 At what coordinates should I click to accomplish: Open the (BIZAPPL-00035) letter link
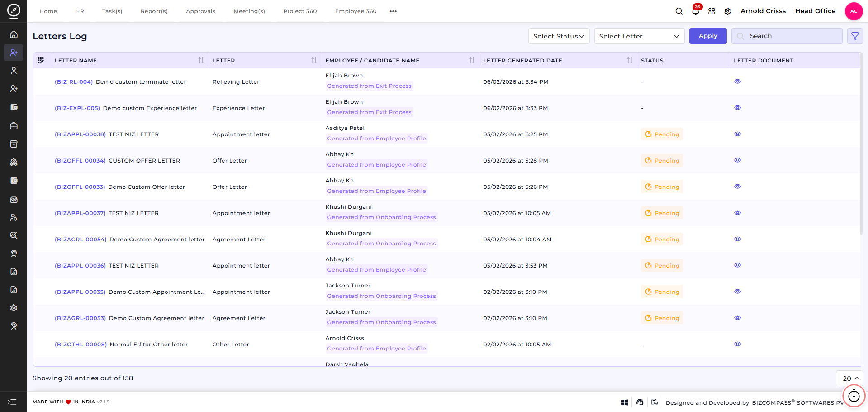pos(80,292)
